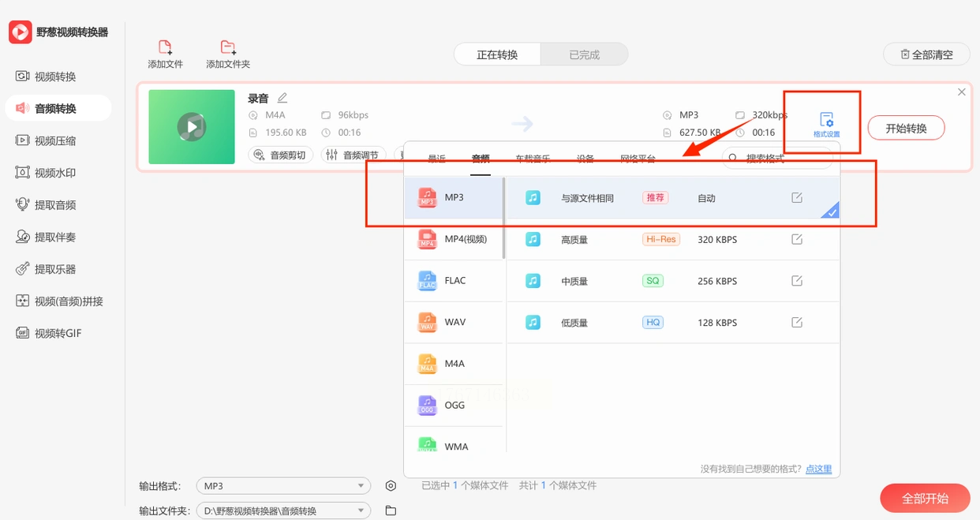The height and width of the screenshot is (520, 980).
Task: Click the 野葱视频转换器 app logo
Action: [20, 32]
